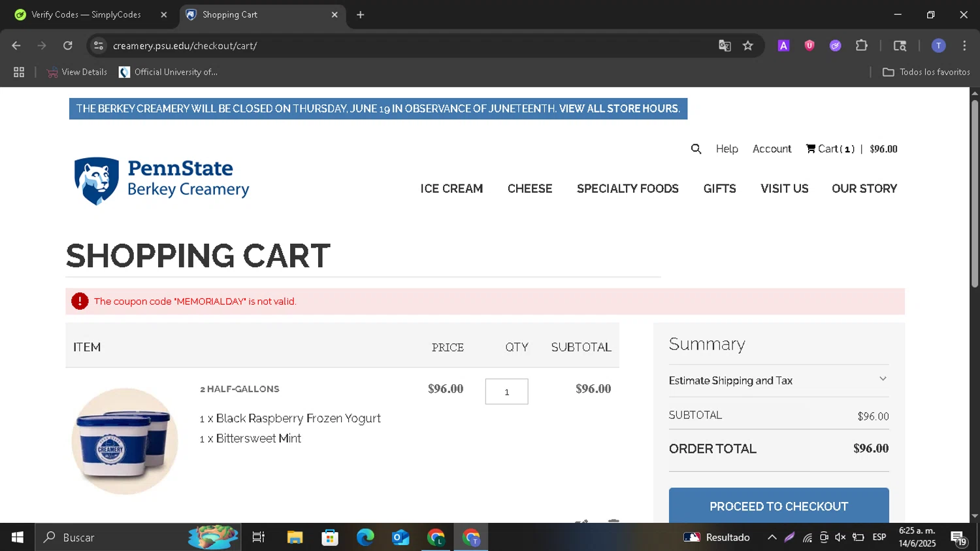Open the ICE CREAM menu

click(x=451, y=189)
